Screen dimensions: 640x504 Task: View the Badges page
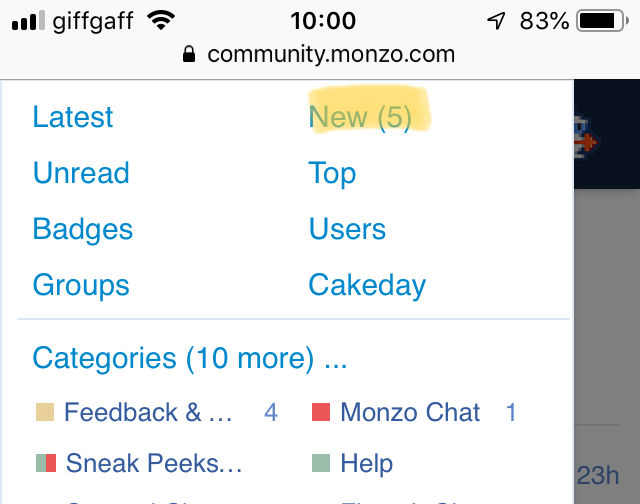point(83,229)
